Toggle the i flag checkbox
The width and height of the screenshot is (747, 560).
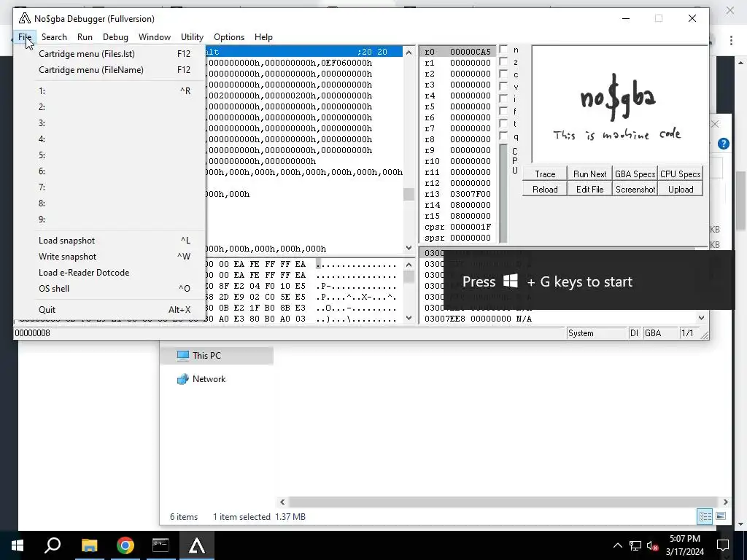click(x=503, y=99)
